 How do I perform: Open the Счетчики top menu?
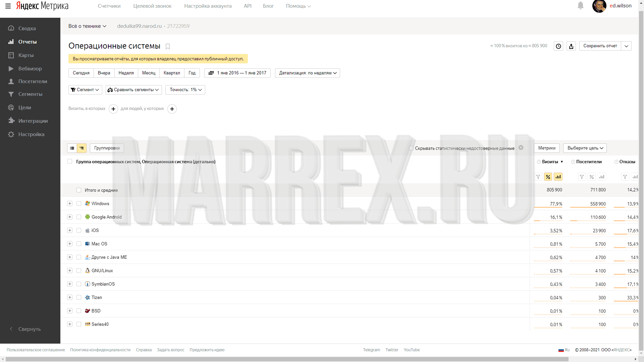(x=109, y=6)
